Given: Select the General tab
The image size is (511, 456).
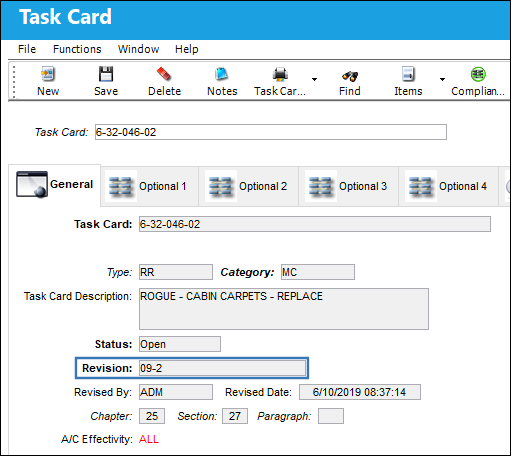Looking at the screenshot, I should click(54, 184).
